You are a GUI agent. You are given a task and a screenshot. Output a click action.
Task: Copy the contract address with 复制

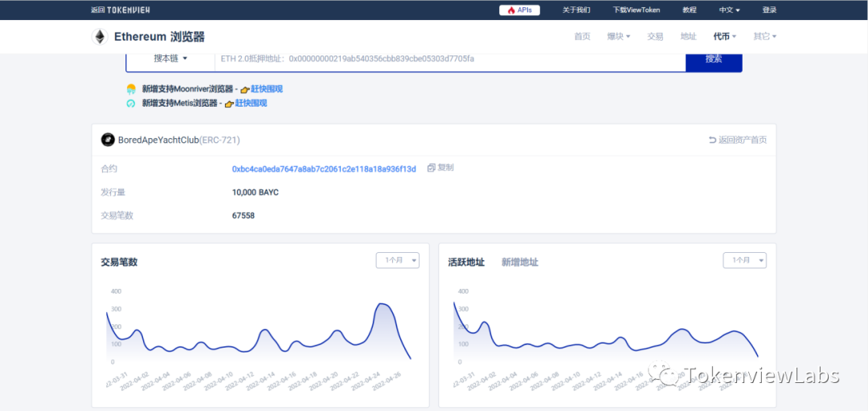(x=440, y=168)
